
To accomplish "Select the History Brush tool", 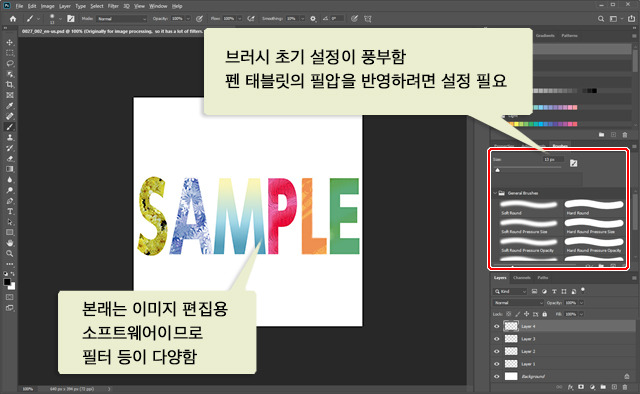I will [10, 148].
